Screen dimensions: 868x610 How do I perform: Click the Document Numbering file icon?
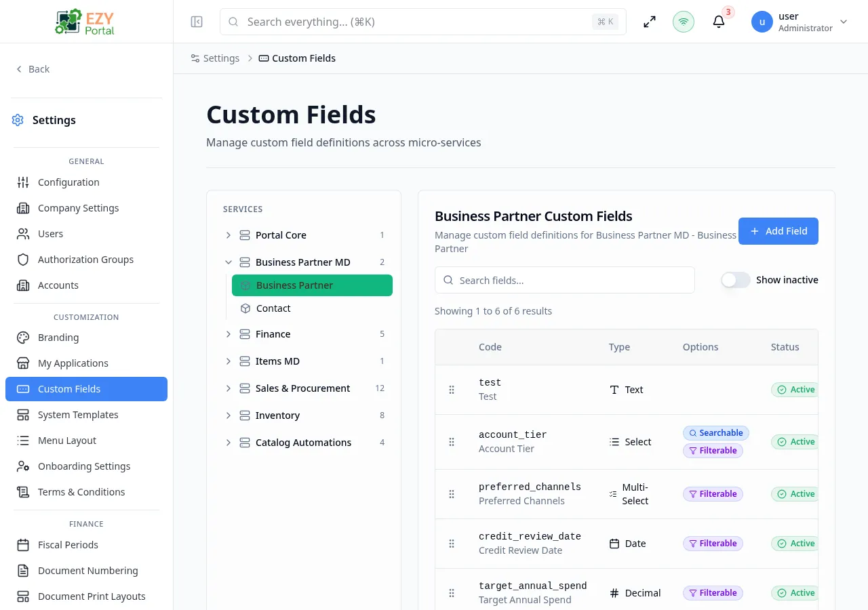point(23,571)
